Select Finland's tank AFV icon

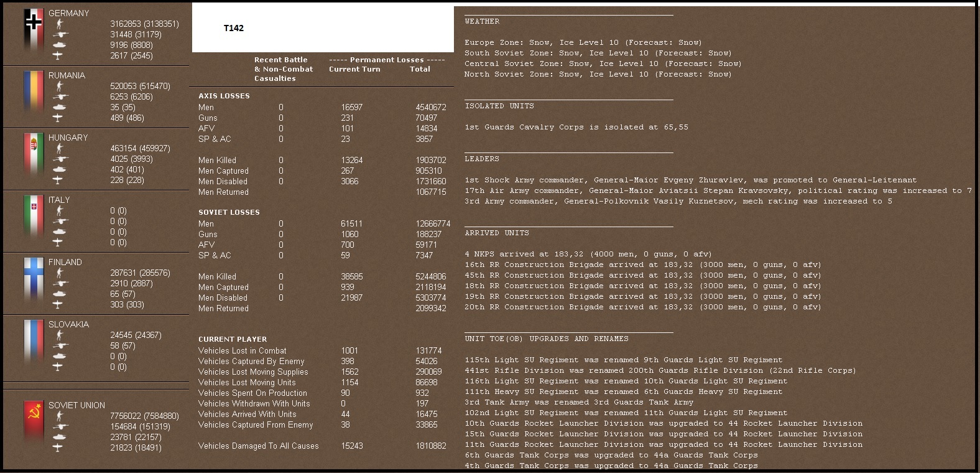(x=60, y=294)
